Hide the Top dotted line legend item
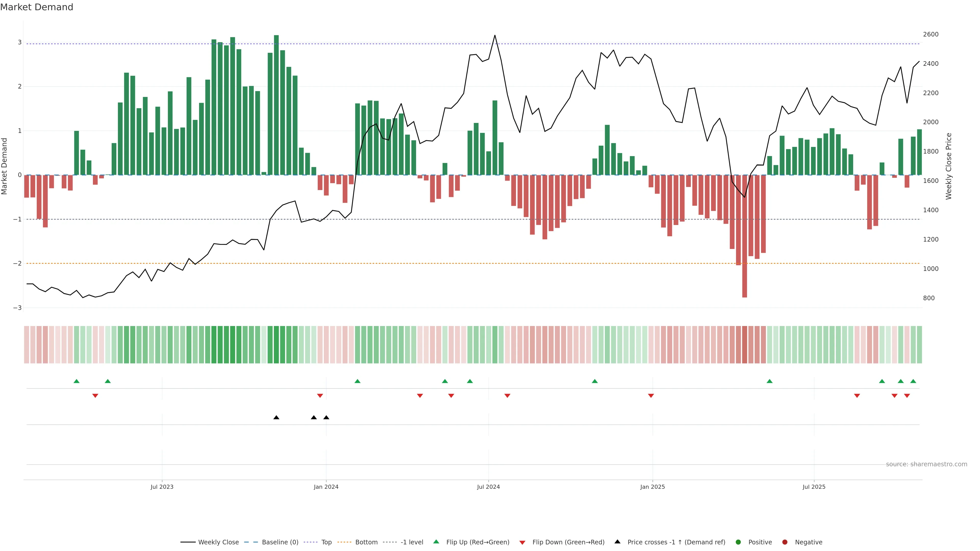The height and width of the screenshot is (551, 980). [x=326, y=542]
